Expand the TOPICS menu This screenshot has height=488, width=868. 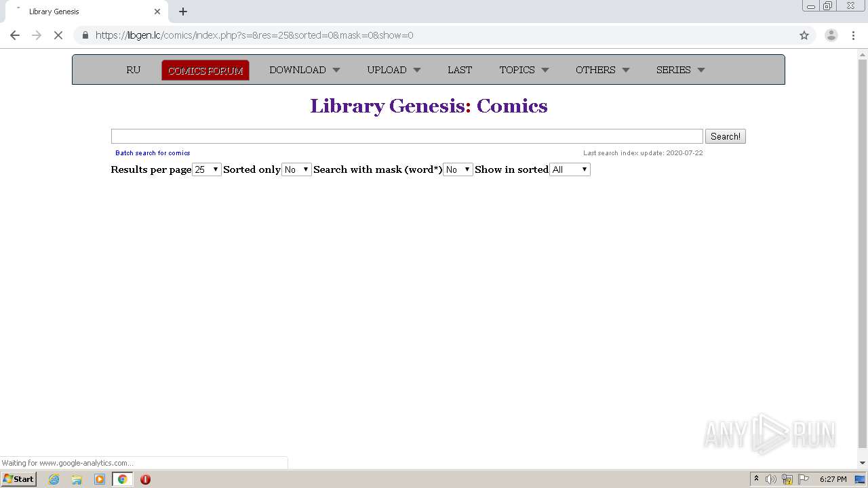tap(524, 70)
